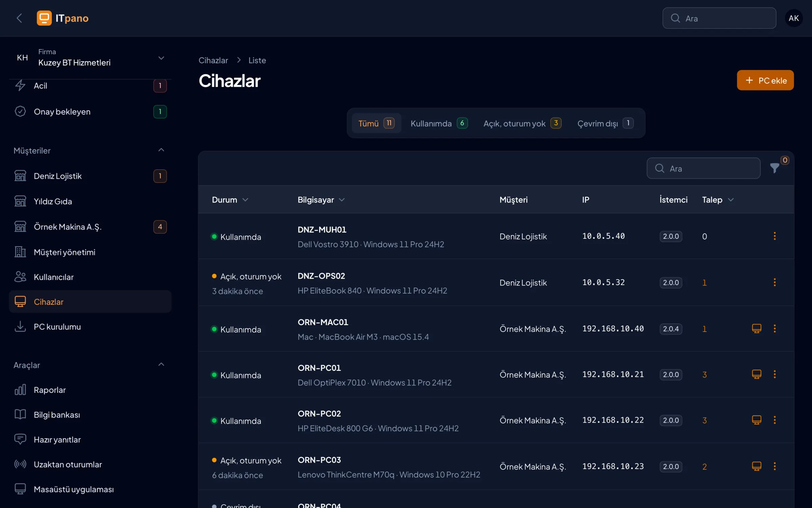Viewport: 812px width, 508px height.
Task: Open remote desktop icon for ORN-PC01
Action: tap(757, 374)
